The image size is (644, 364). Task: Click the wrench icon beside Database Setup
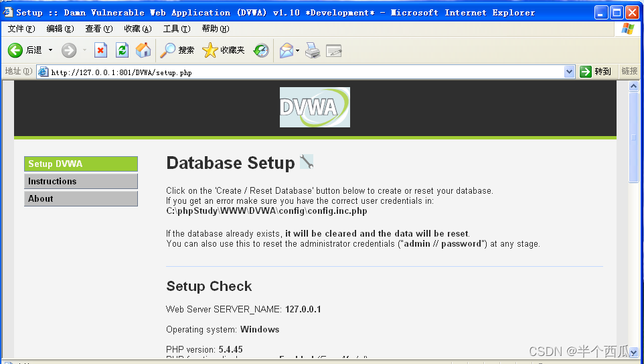[x=307, y=162]
